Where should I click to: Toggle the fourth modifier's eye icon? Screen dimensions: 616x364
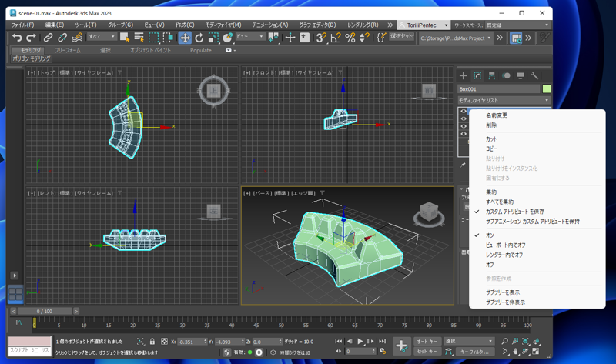tap(464, 134)
